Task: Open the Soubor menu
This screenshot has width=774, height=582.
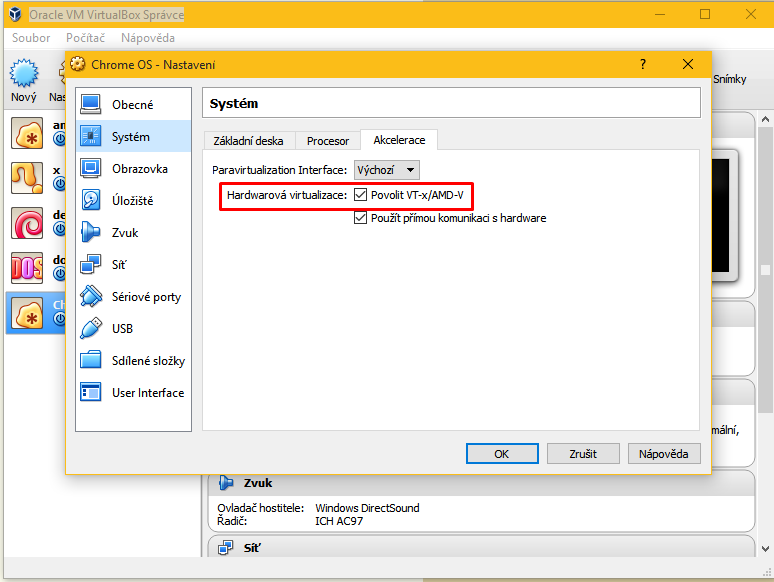Action: click(x=31, y=38)
